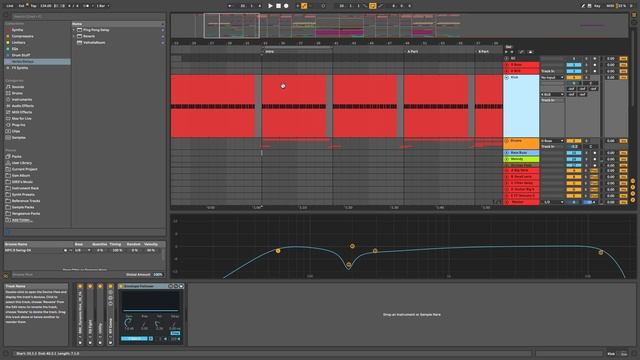Click the Stop transport button

(278, 6)
